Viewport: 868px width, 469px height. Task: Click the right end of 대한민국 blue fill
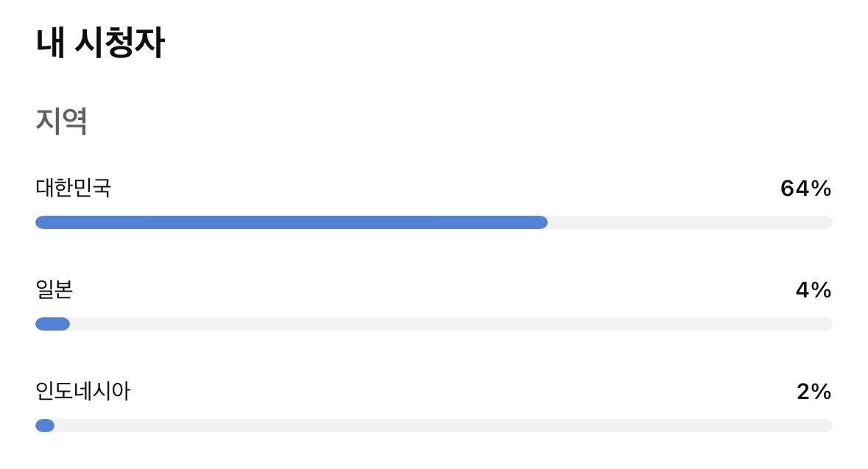542,222
